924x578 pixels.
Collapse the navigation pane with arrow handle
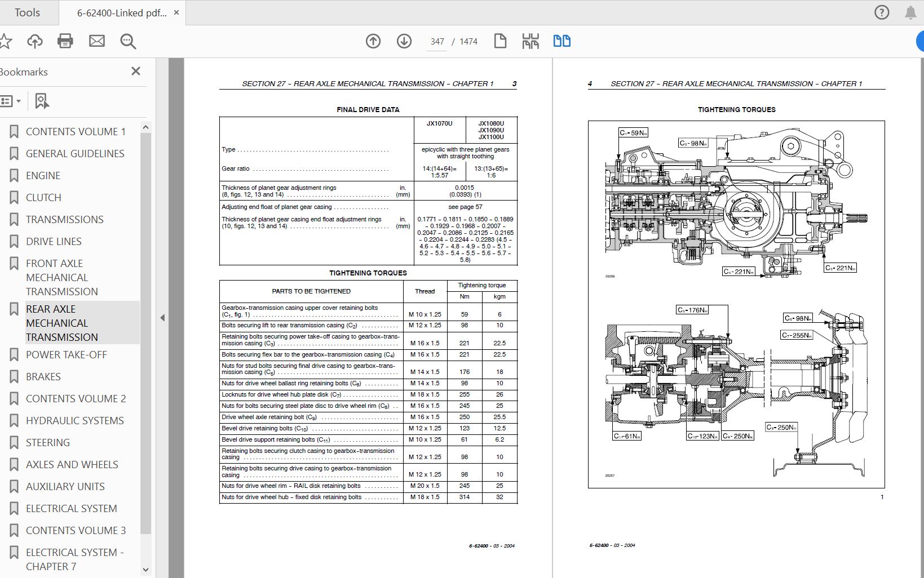pyautogui.click(x=162, y=318)
